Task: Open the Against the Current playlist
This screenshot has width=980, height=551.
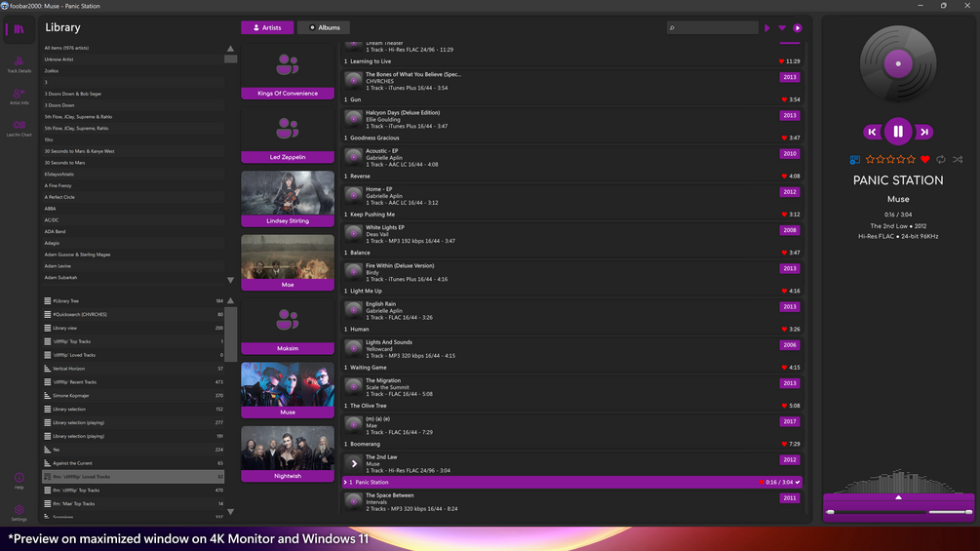Action: 133,463
